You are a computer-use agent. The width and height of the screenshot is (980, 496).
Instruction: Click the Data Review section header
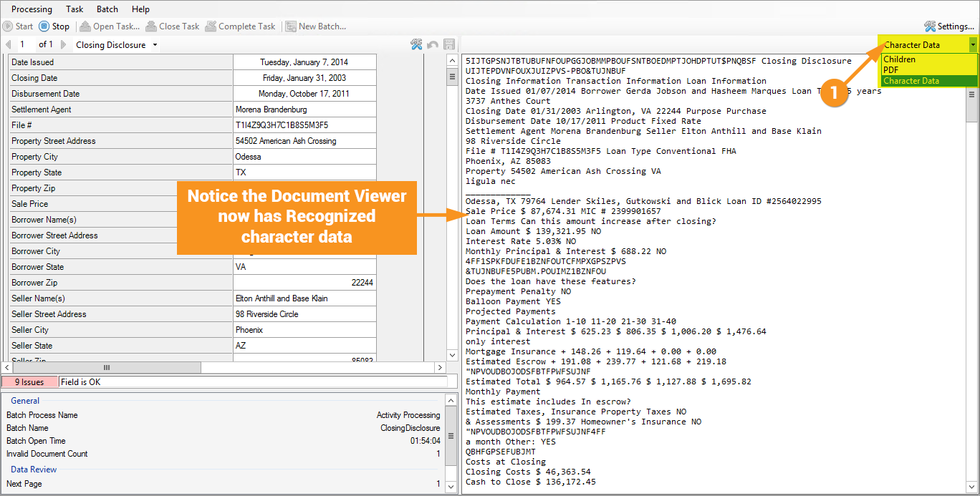pos(34,470)
